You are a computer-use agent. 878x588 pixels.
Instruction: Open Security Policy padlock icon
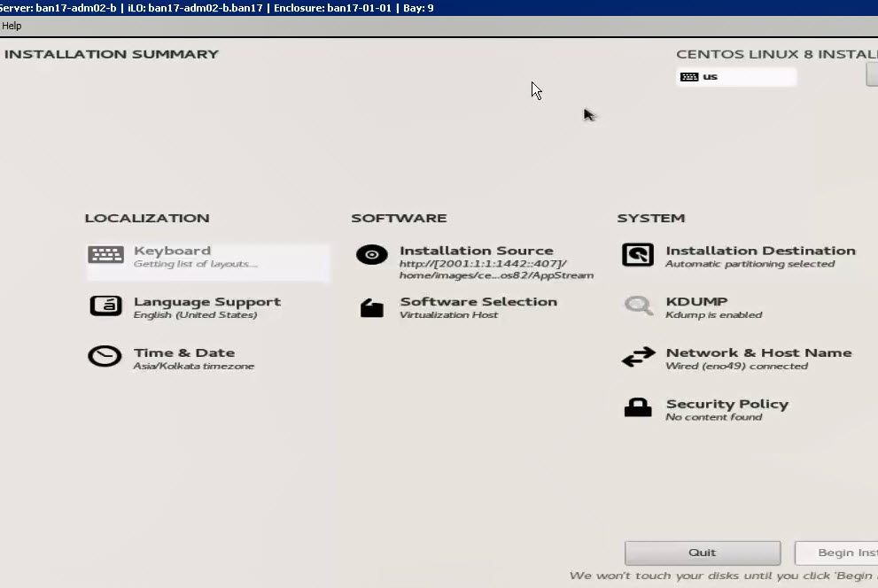(636, 407)
